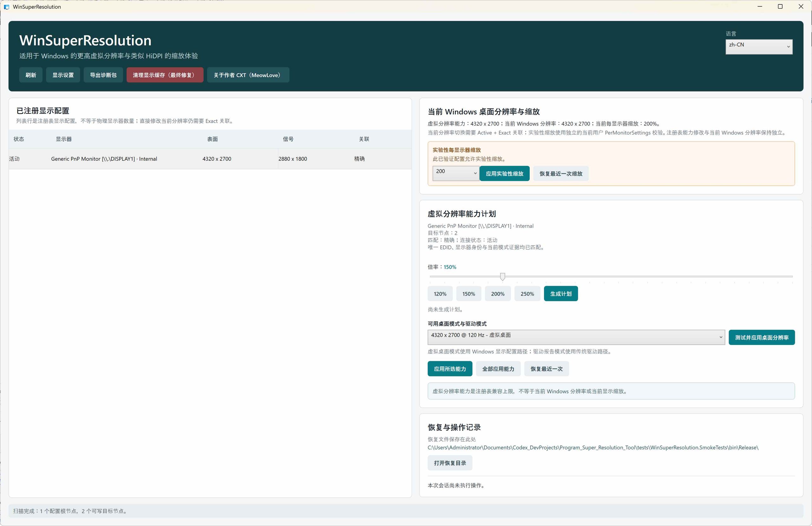Minimize the WinSuperResolution window
The width and height of the screenshot is (812, 526).
pyautogui.click(x=759, y=6)
